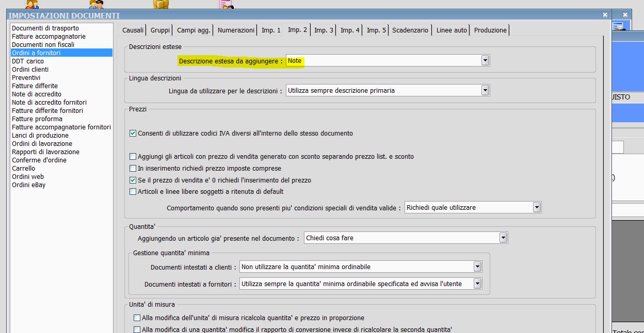
Task: Close the Impostazioni Documenti dialog
Action: point(605,15)
